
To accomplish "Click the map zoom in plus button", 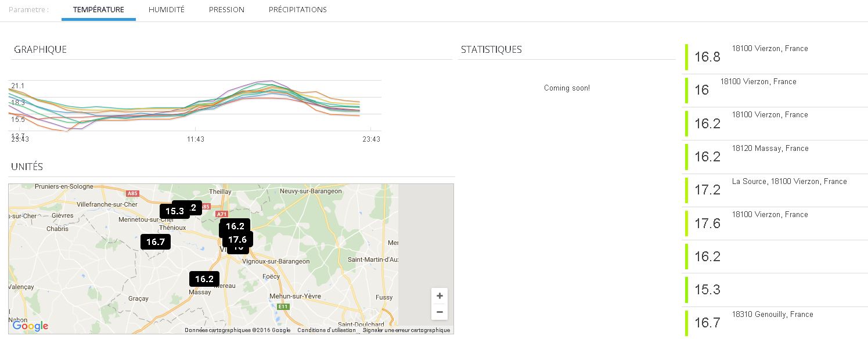I will click(x=440, y=296).
